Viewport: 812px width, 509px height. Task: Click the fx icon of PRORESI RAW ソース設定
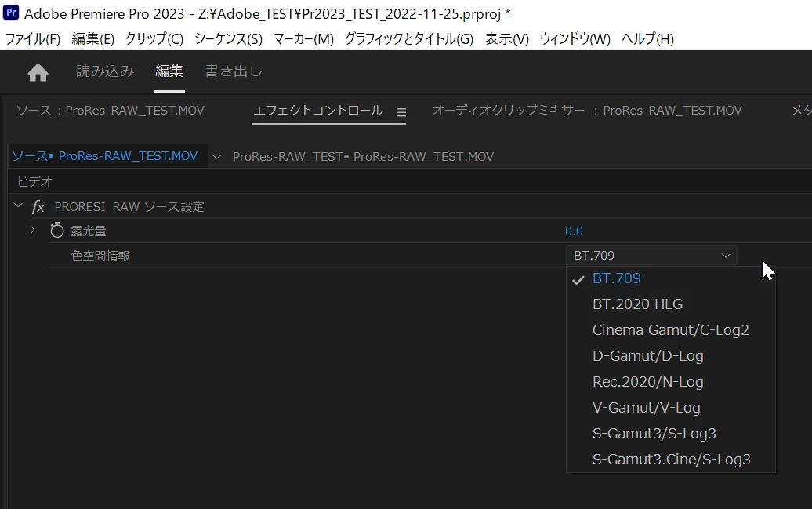click(38, 207)
